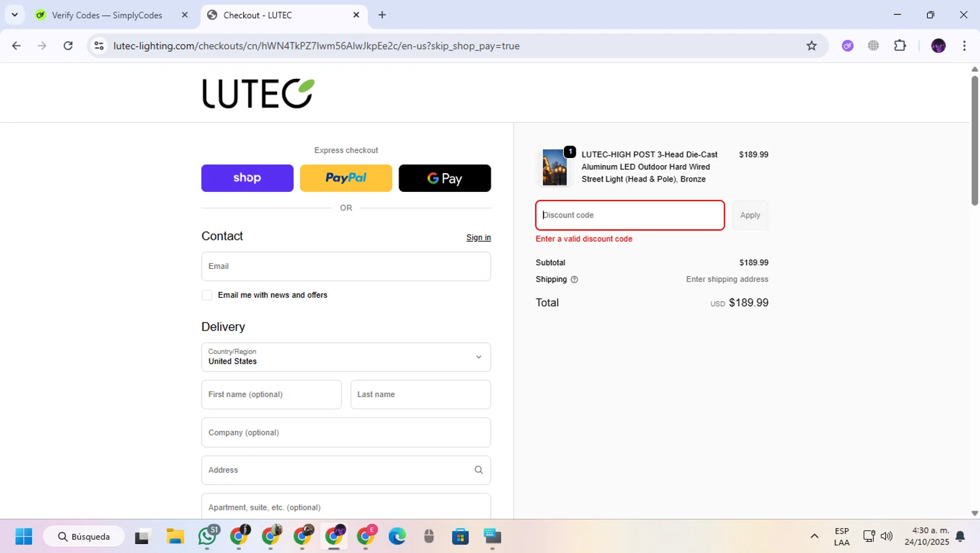Tick Email me with news and offers

[x=207, y=295]
